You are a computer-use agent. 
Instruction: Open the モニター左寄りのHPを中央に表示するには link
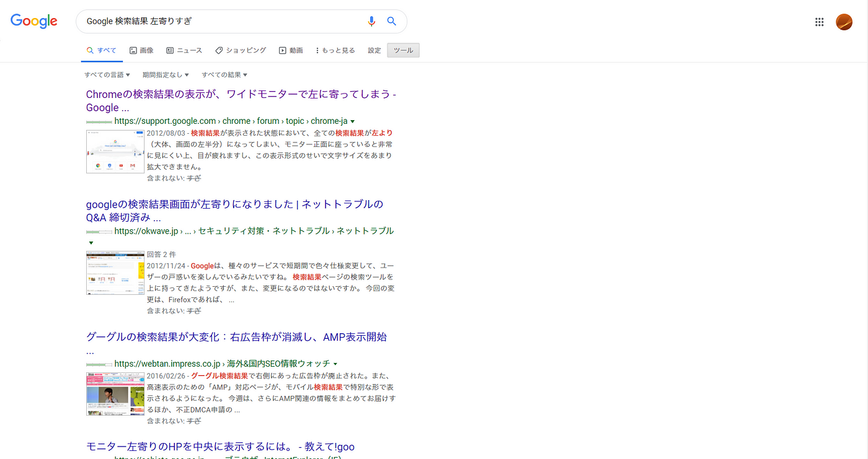point(220,447)
